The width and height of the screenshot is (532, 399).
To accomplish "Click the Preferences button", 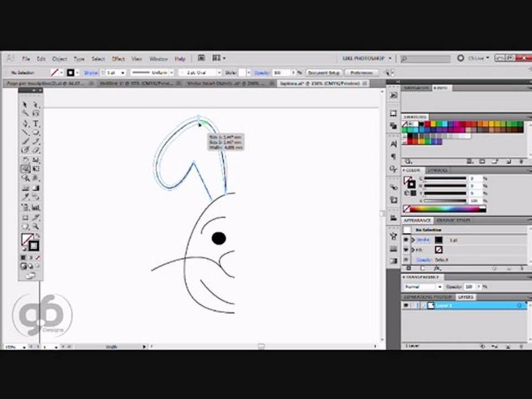I will tap(362, 73).
